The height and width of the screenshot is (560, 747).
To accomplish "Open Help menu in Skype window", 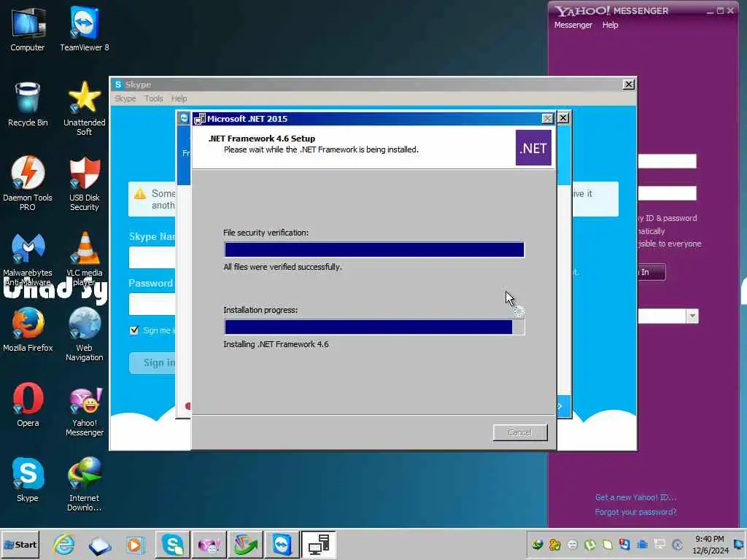I will point(179,98).
